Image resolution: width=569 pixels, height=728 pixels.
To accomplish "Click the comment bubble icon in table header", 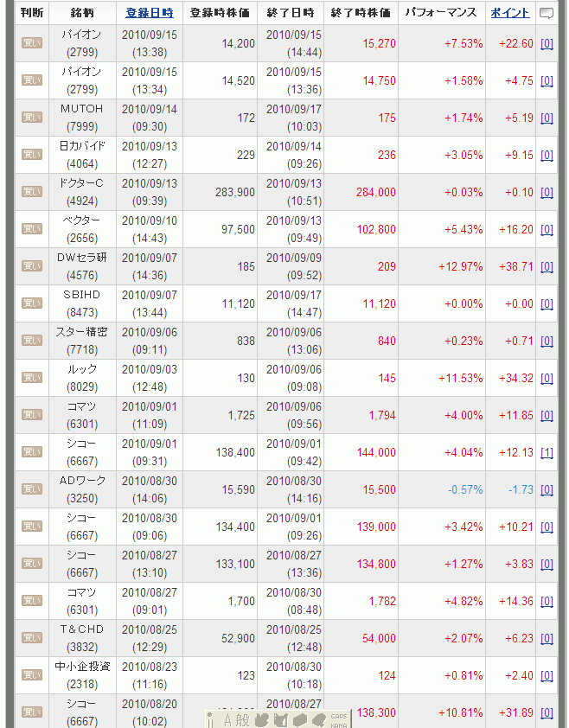I will (547, 13).
